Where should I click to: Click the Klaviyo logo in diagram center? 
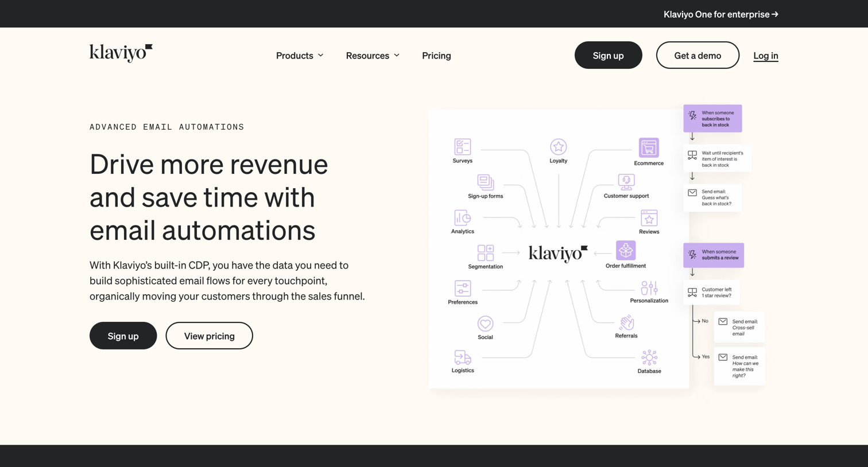(x=558, y=253)
